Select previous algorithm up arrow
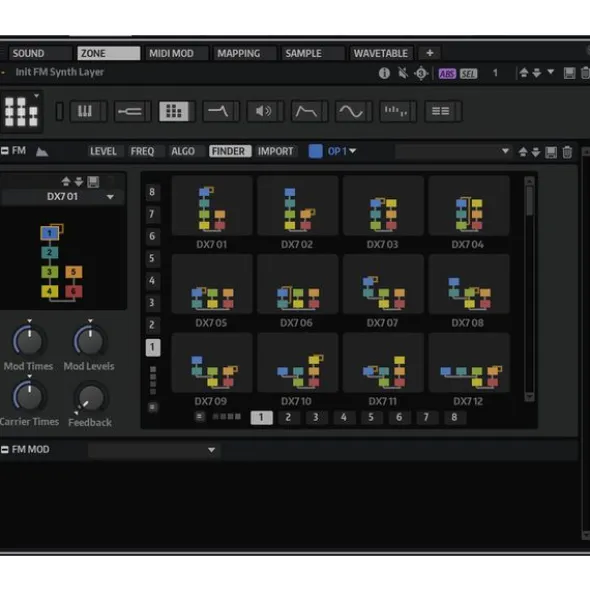Viewport: 590px width, 591px height. [x=66, y=181]
